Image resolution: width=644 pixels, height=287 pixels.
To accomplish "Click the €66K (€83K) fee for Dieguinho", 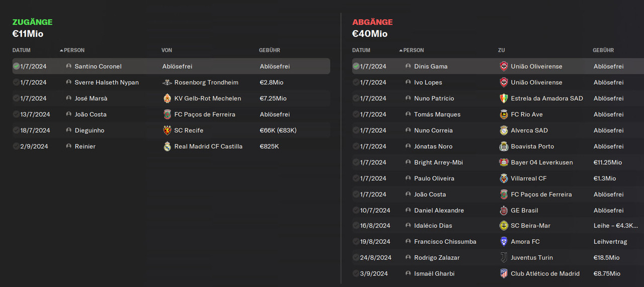I will 278,130.
